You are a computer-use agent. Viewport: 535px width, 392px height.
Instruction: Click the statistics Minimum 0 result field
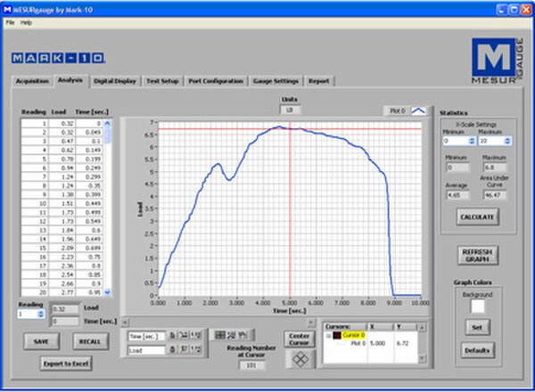457,167
